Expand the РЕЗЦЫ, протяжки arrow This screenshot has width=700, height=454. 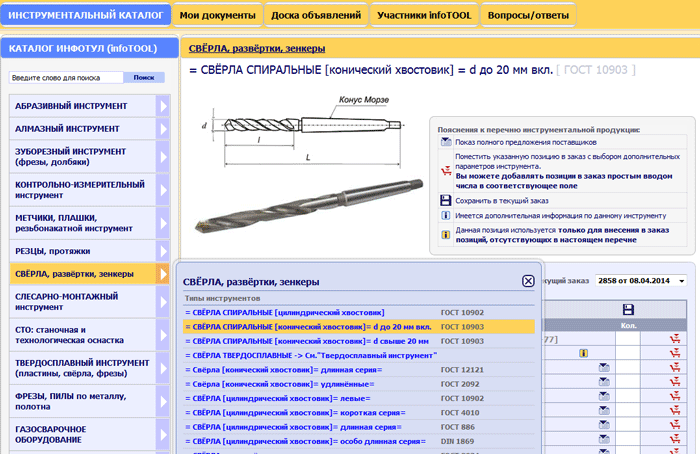[x=164, y=250]
